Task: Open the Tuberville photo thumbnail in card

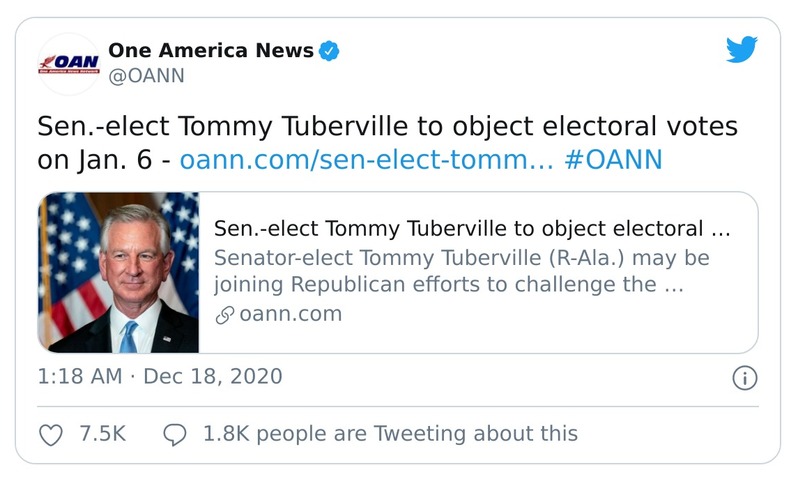Action: click(119, 272)
